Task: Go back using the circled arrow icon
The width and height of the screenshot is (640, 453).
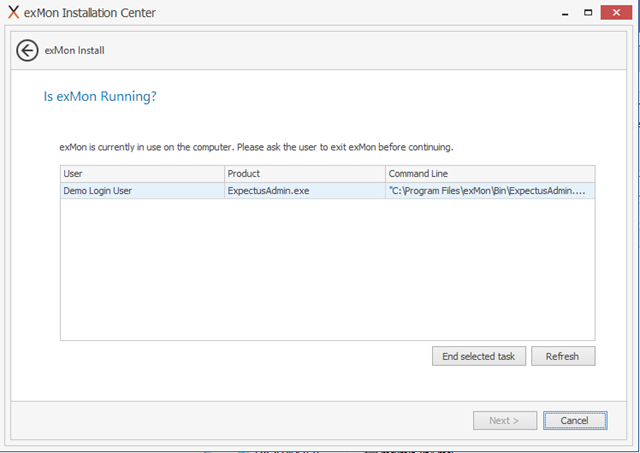Action: [27, 51]
